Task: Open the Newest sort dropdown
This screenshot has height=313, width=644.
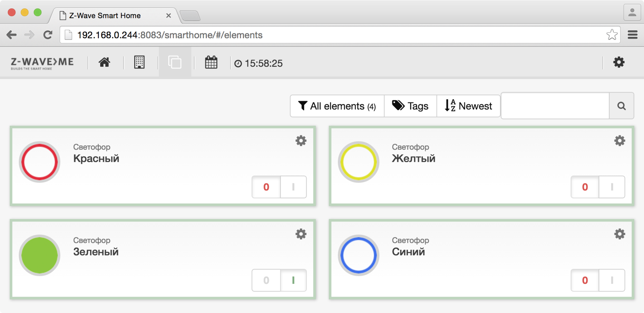Action: click(x=468, y=106)
